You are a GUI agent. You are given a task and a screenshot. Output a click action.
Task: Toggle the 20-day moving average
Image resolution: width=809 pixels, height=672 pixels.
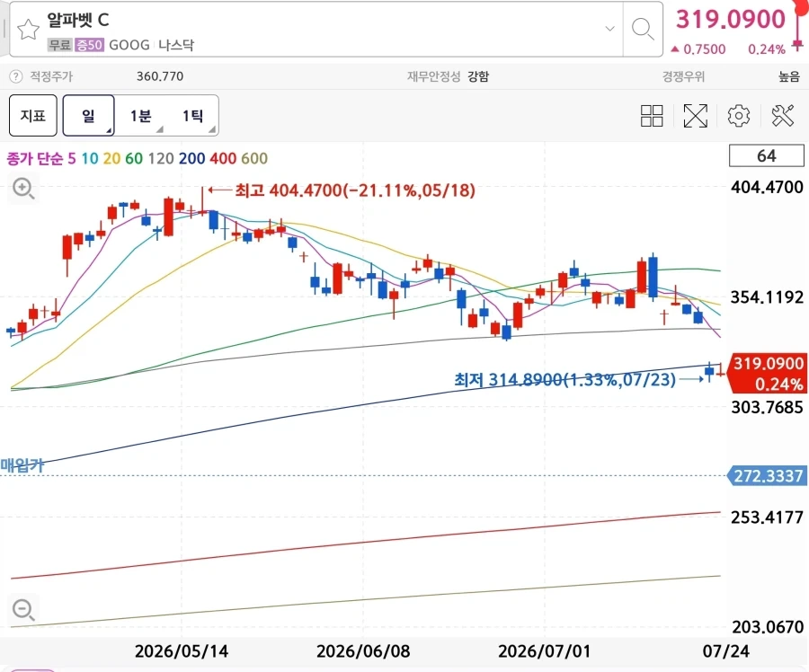coord(111,158)
